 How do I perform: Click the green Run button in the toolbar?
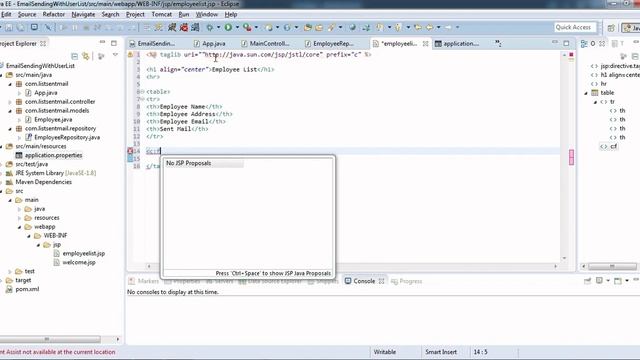tap(228, 27)
